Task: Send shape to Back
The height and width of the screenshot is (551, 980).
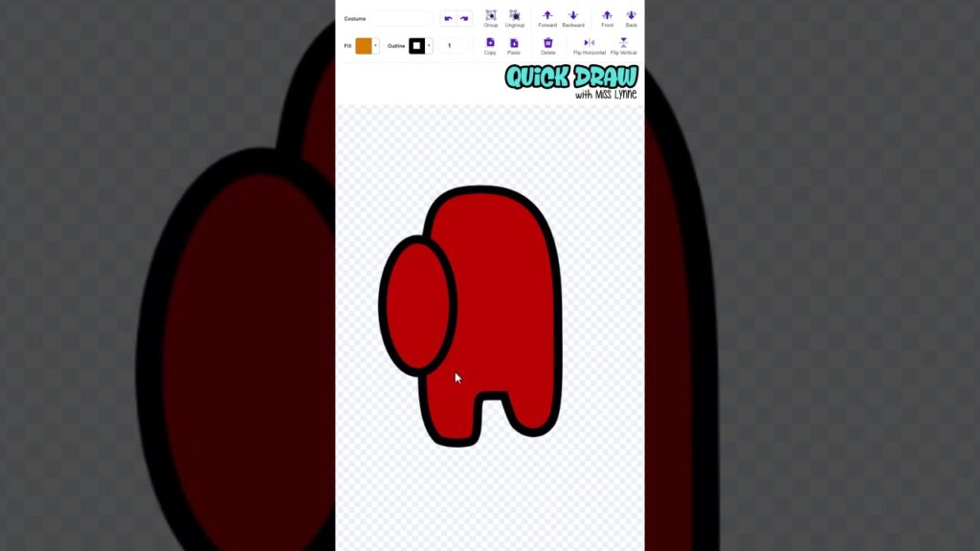Action: tap(631, 17)
